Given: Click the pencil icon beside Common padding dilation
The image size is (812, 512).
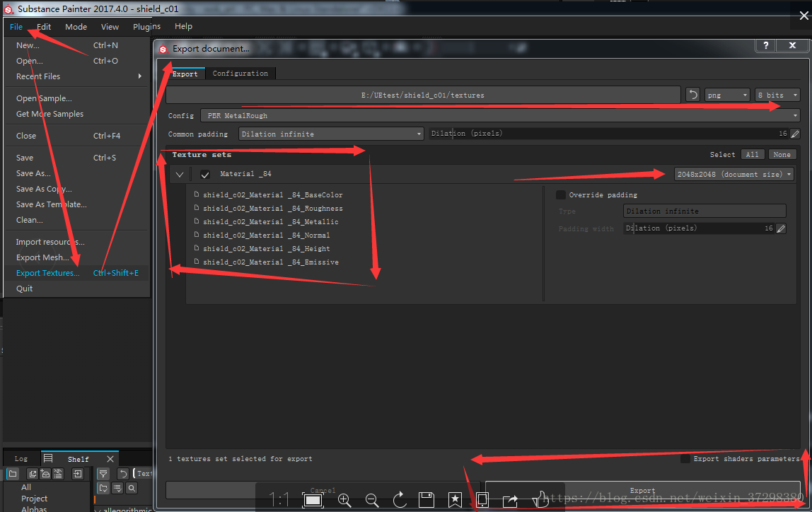Looking at the screenshot, I should click(x=796, y=134).
